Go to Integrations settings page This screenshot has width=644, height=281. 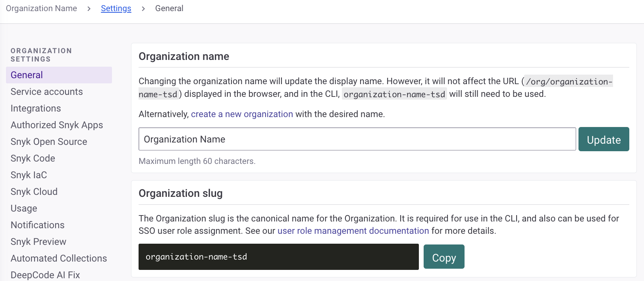coord(36,108)
